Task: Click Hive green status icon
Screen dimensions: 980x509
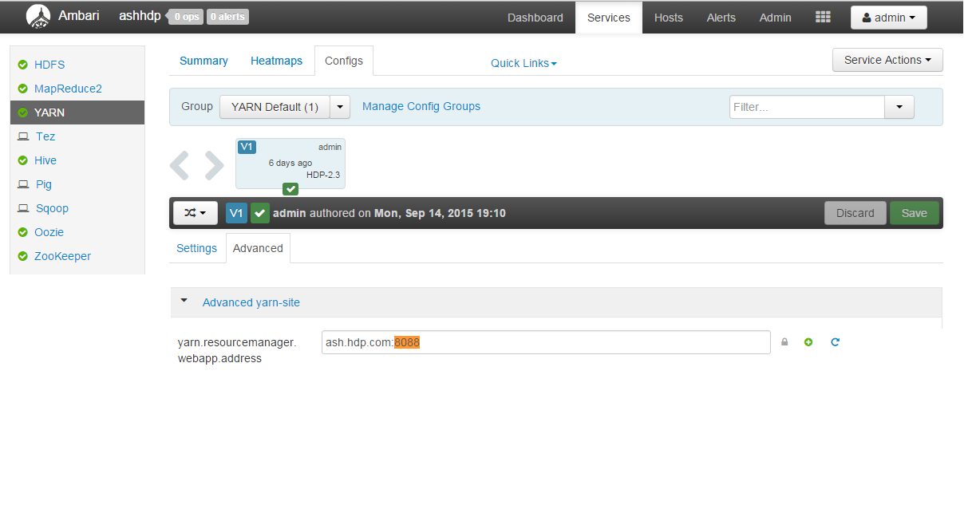Action: [x=22, y=160]
